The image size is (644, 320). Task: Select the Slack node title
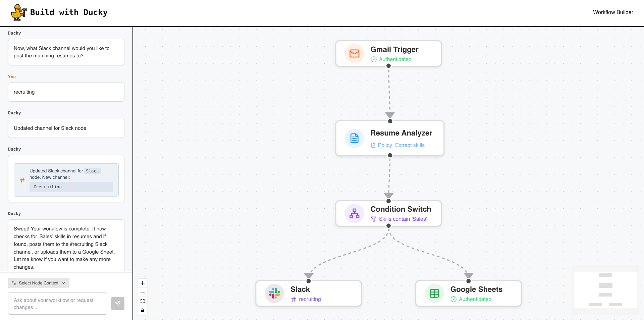click(x=300, y=289)
